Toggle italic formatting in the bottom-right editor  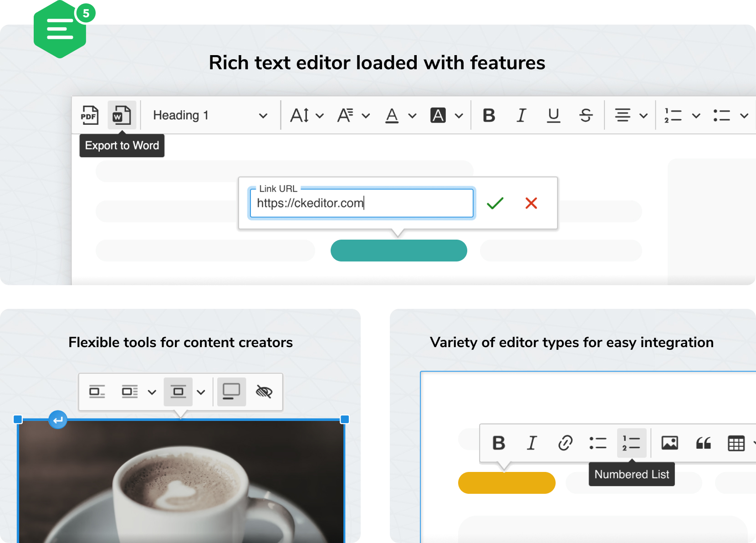tap(531, 443)
